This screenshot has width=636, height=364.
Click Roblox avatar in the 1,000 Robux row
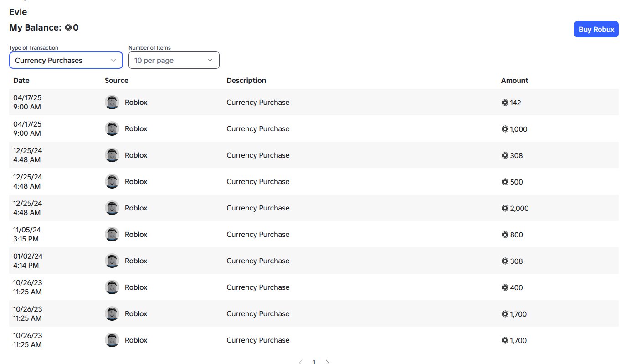[x=112, y=128]
